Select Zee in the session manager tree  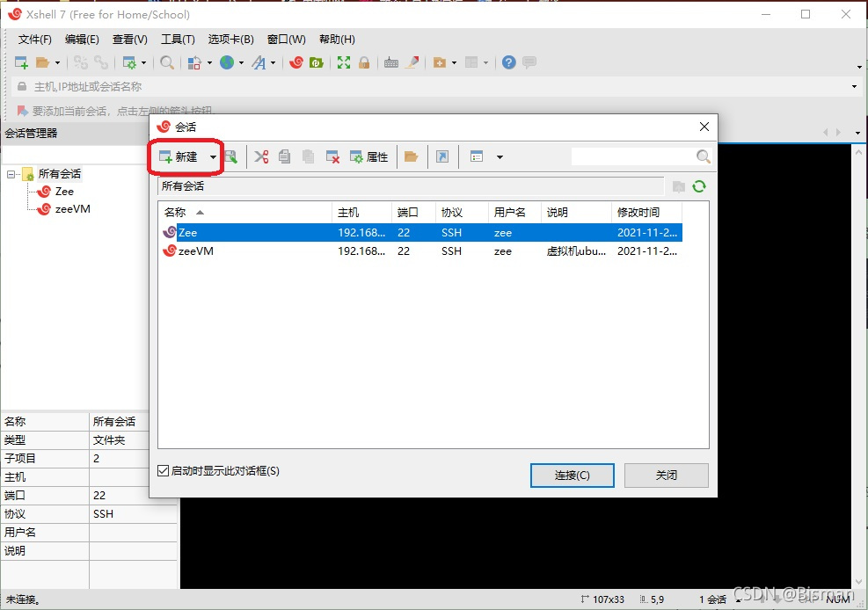[x=64, y=192]
